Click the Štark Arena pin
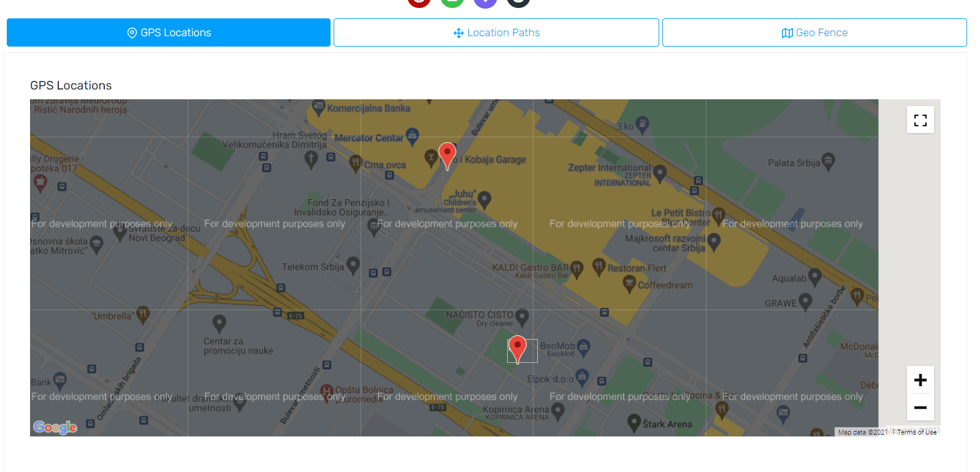Viewport: 980px width, 472px height. pyautogui.click(x=634, y=422)
